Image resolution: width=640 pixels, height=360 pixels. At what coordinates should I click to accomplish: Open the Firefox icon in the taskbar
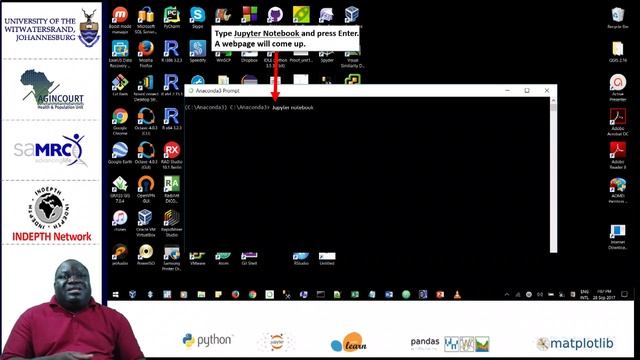click(236, 294)
